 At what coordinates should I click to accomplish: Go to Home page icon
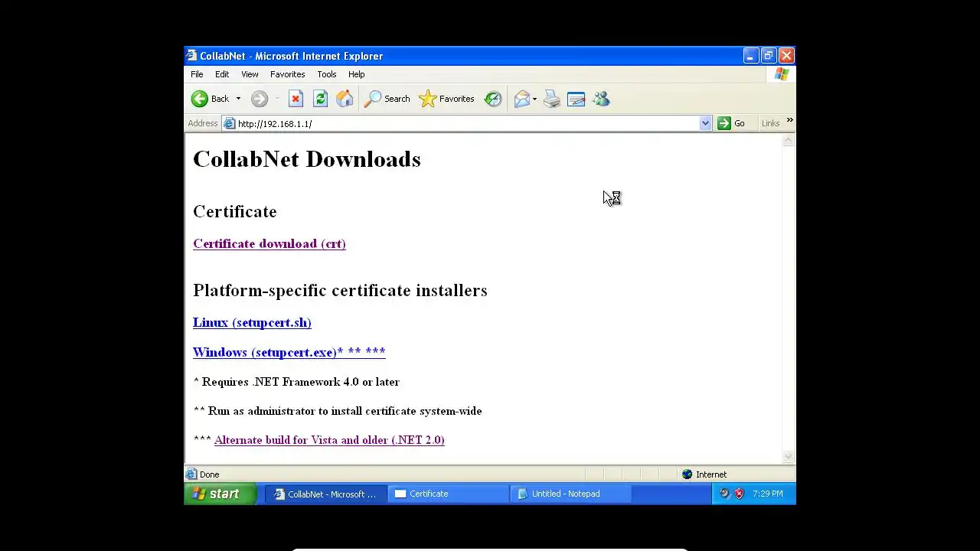click(x=345, y=99)
